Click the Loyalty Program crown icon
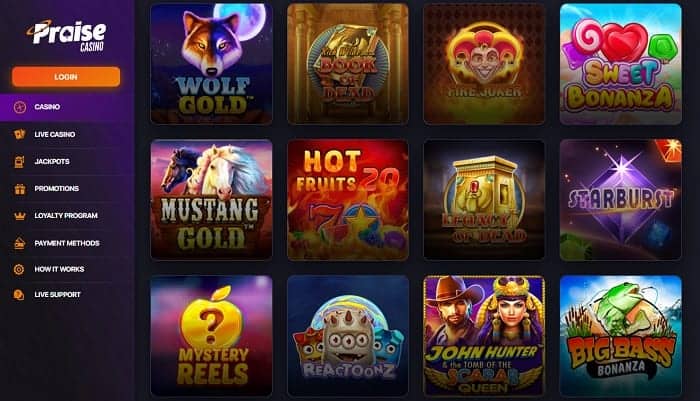Image resolution: width=700 pixels, height=401 pixels. click(x=20, y=216)
